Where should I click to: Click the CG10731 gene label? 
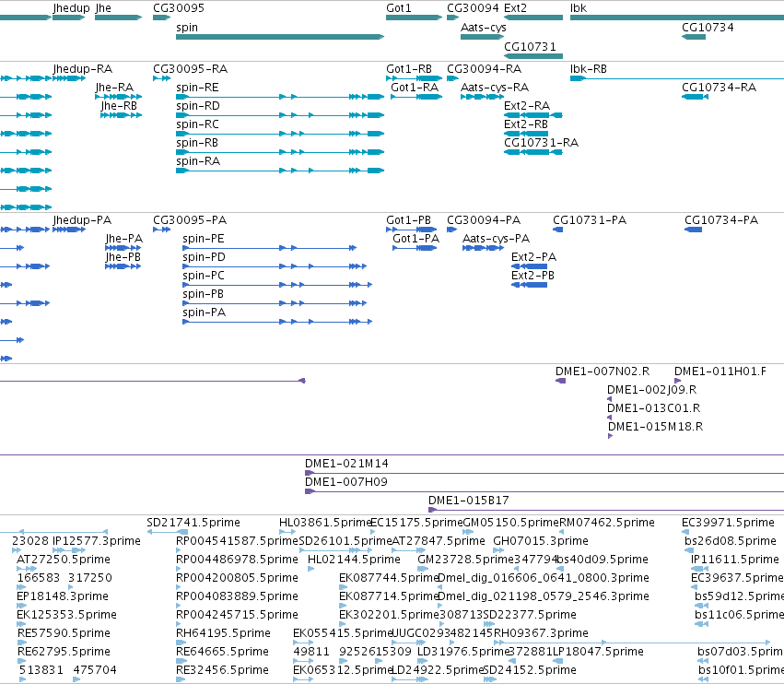point(530,46)
